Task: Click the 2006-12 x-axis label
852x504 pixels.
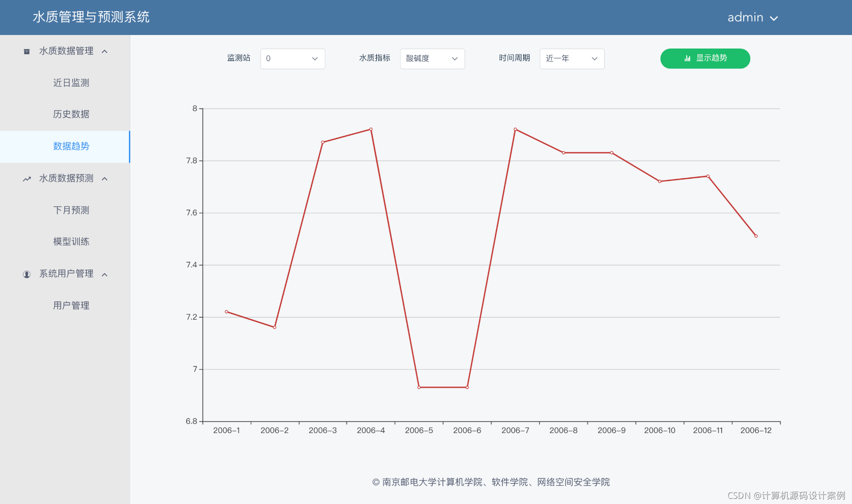Action: [756, 430]
